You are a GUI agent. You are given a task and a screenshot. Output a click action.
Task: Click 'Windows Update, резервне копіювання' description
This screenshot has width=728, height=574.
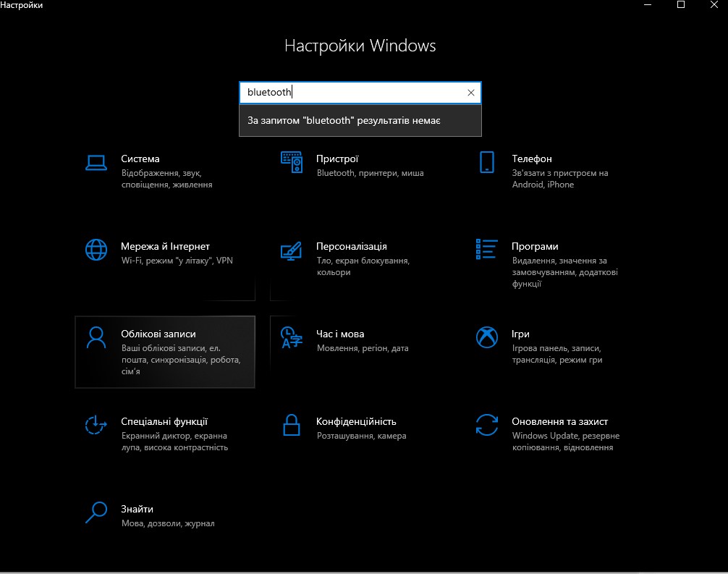[565, 442]
